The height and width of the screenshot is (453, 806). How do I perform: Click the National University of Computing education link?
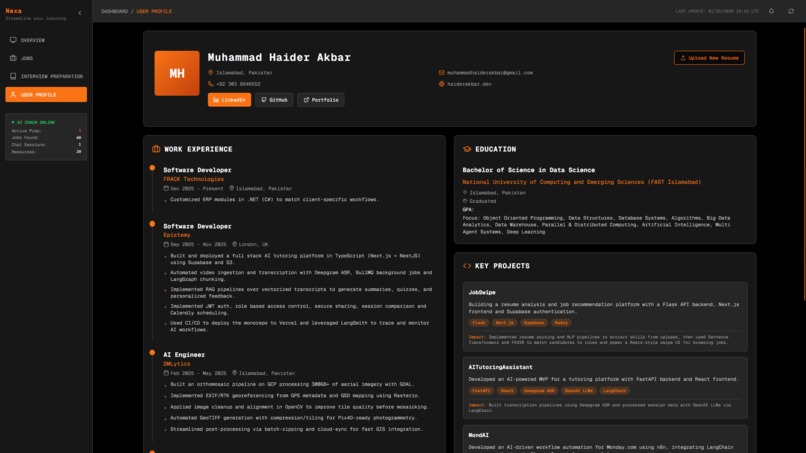click(581, 182)
